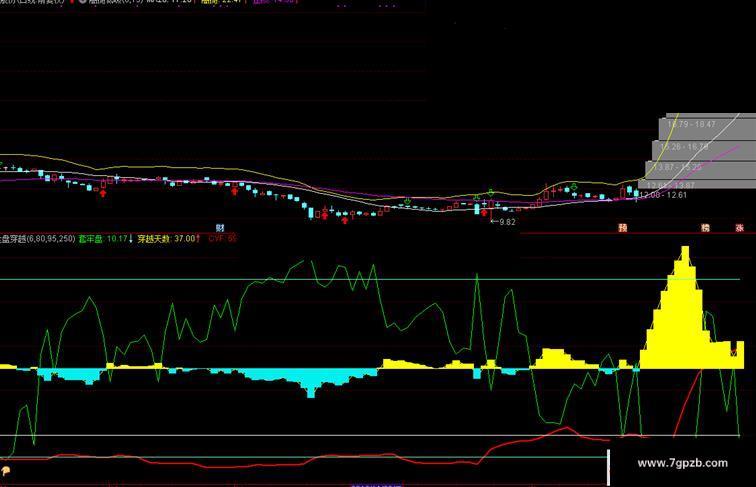Screen dimensions: 756x487
Task: Click the leftmost red up-arrow buy signal
Action: click(x=103, y=193)
